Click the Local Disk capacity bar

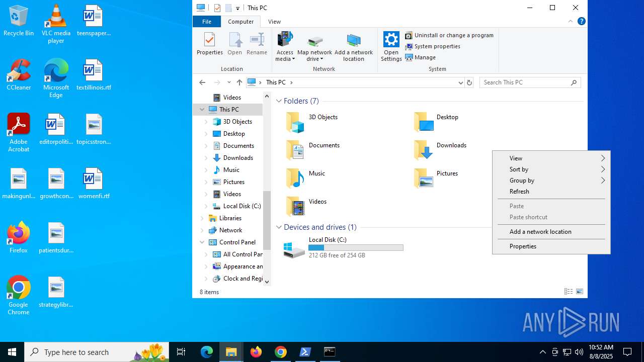tap(356, 248)
